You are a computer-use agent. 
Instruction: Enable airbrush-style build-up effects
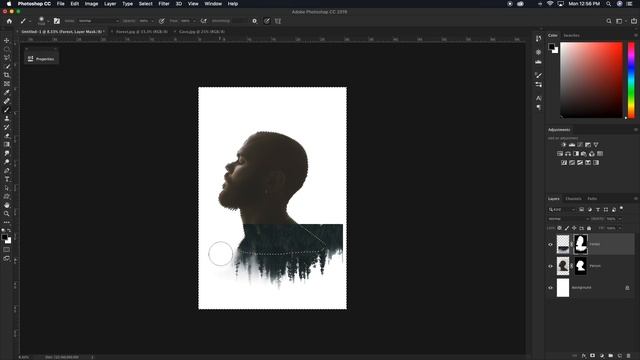click(203, 21)
